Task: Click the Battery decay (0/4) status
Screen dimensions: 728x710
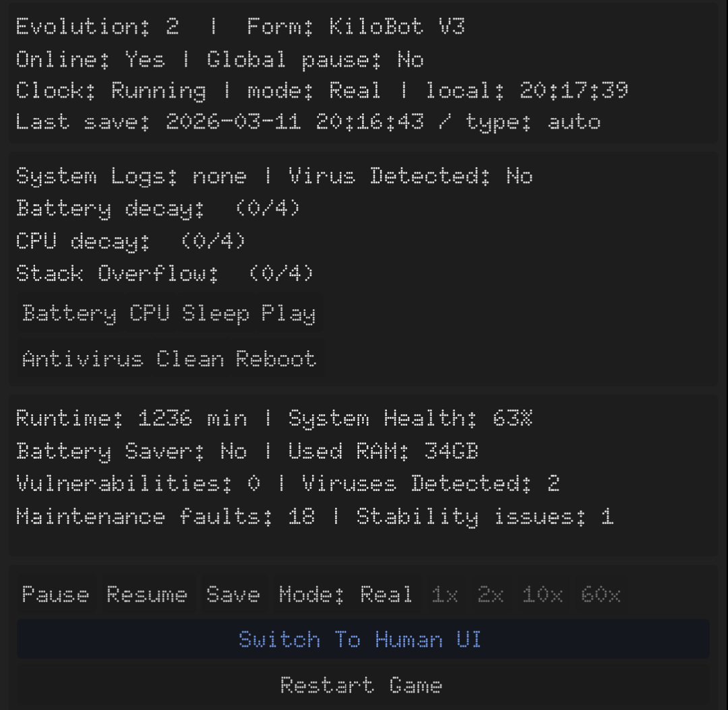Action: [x=158, y=209]
